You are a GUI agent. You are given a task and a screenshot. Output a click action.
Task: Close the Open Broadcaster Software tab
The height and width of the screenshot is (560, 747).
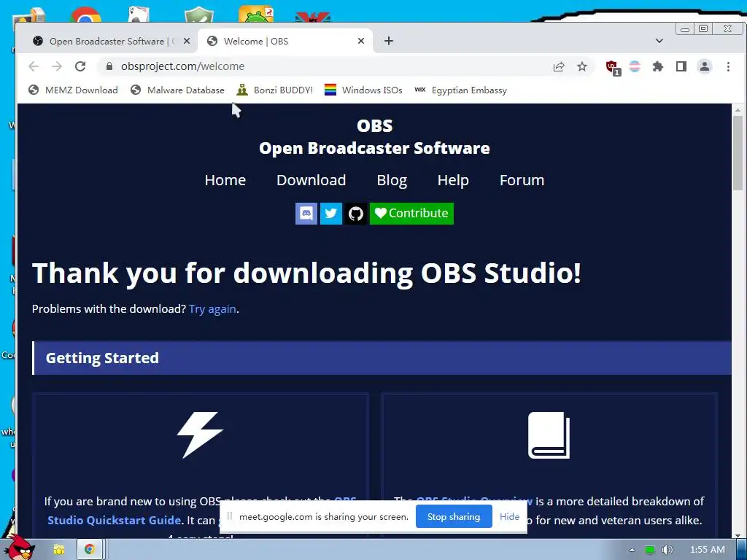tap(187, 41)
